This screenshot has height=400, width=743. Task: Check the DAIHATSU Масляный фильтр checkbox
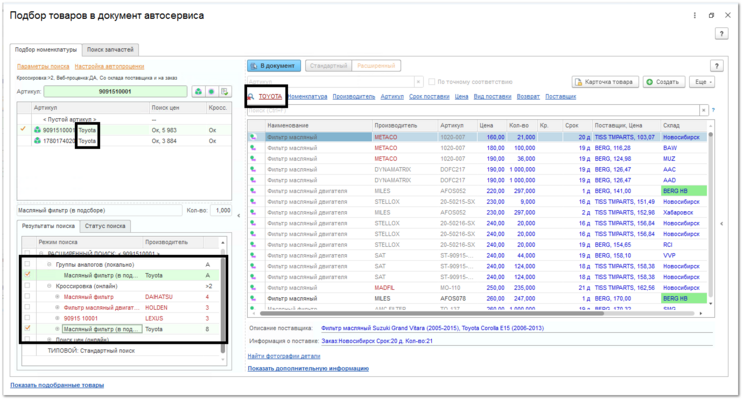(x=27, y=297)
